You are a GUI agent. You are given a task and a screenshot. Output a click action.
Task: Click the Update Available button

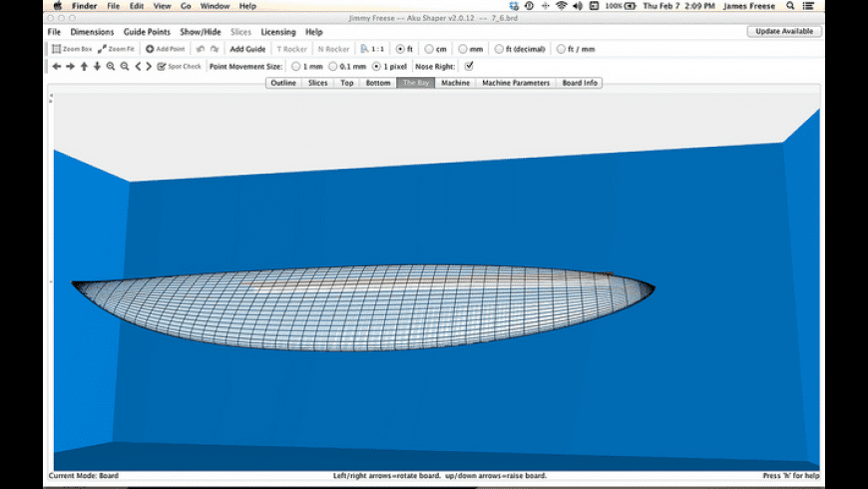coord(784,32)
